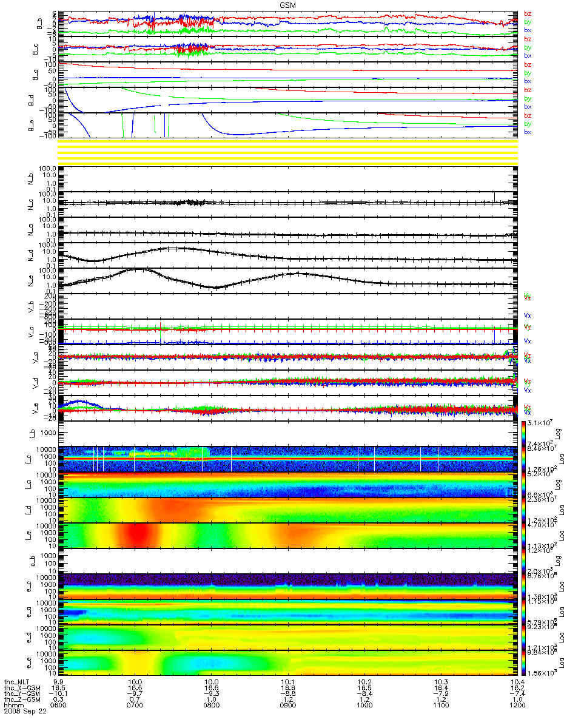Click the color bar beside the e_e spectrogram
This screenshot has width=564, height=728.
pyautogui.click(x=523, y=662)
